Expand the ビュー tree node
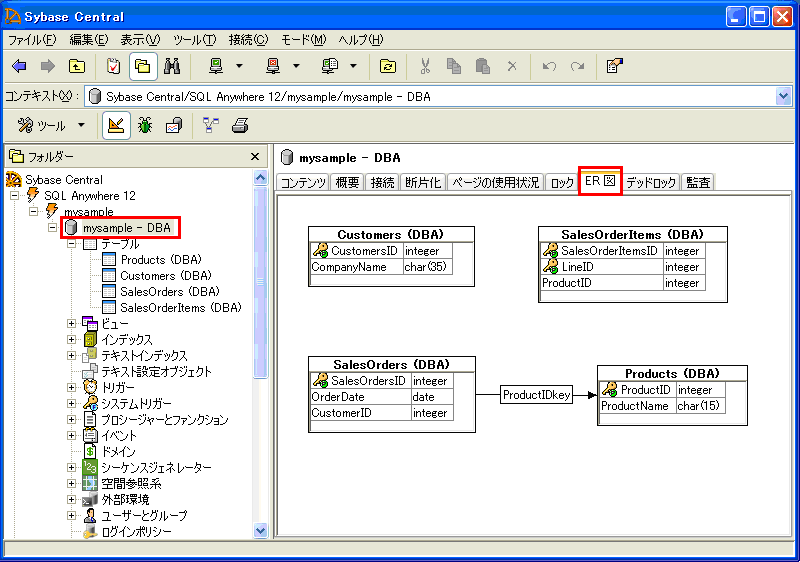This screenshot has width=800, height=562. point(72,323)
